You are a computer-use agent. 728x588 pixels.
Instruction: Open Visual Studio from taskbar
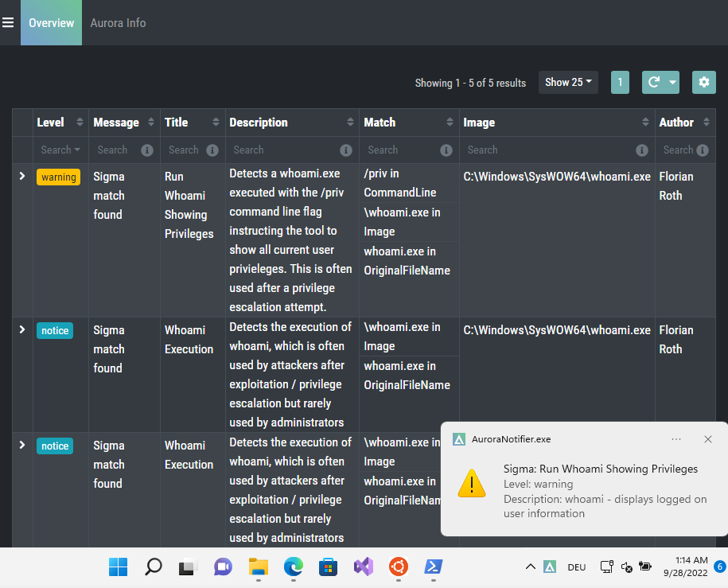click(364, 567)
